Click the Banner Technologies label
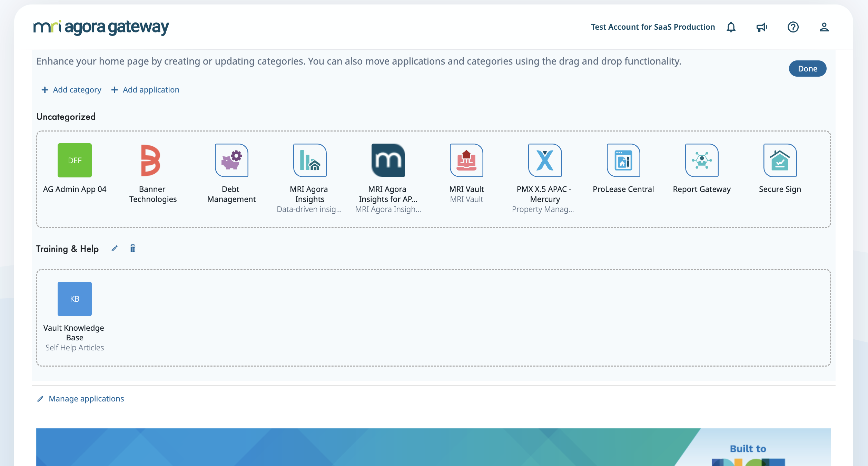Viewport: 868px width, 466px height. (153, 194)
